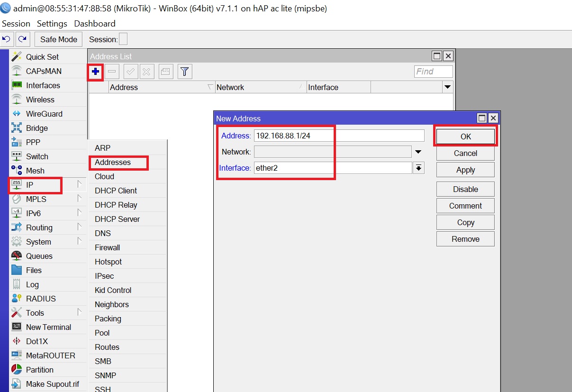Expand the MPLS submenu arrow
572x392 pixels.
pos(80,199)
